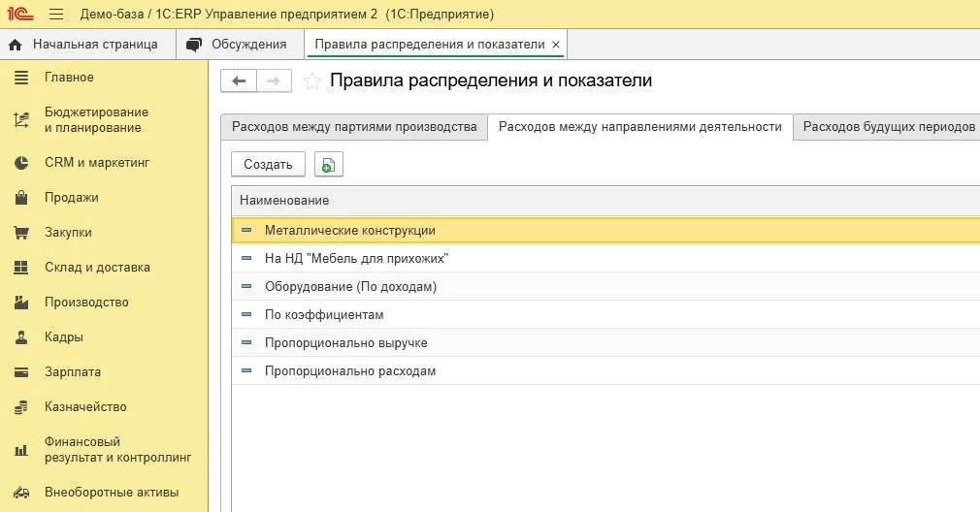Click the Внеоборотные активы vehicle icon

pos(21,492)
